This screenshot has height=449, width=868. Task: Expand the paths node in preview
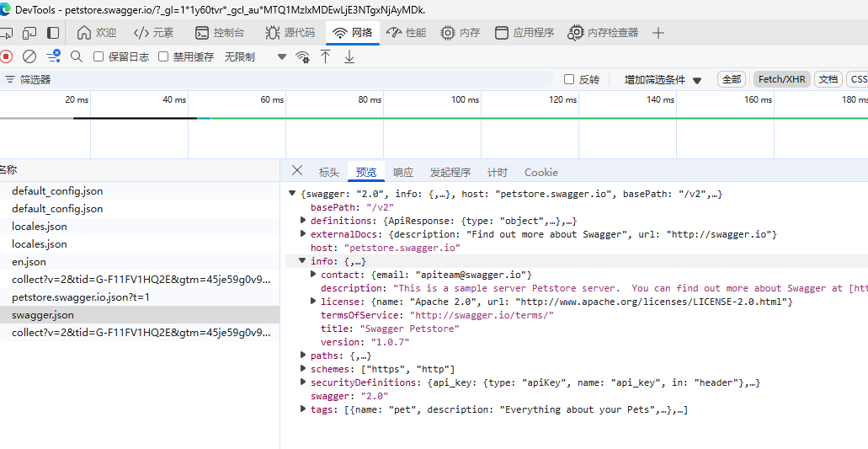pyautogui.click(x=303, y=355)
